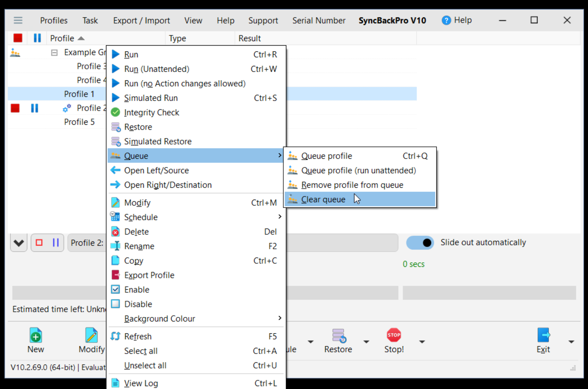Stop Profile 2 with its red square
The height and width of the screenshot is (389, 588).
point(15,108)
